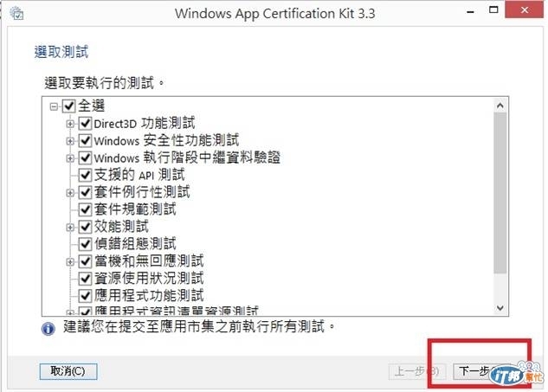Uncheck the 全選 checkbox

pyautogui.click(x=68, y=106)
